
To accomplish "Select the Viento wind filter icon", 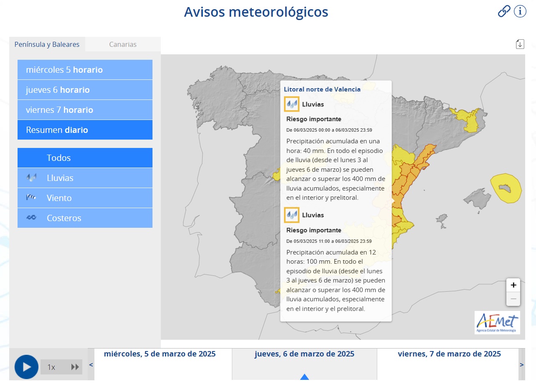I will (30, 198).
